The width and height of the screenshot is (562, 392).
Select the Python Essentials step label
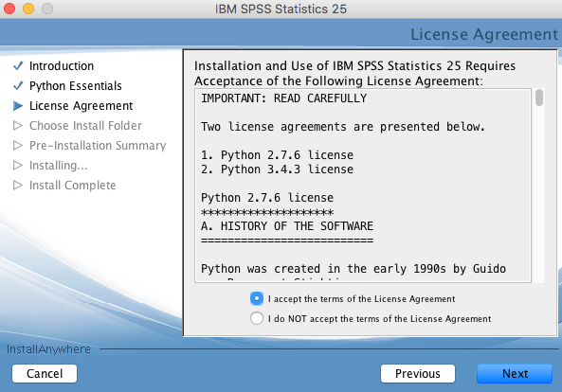76,86
